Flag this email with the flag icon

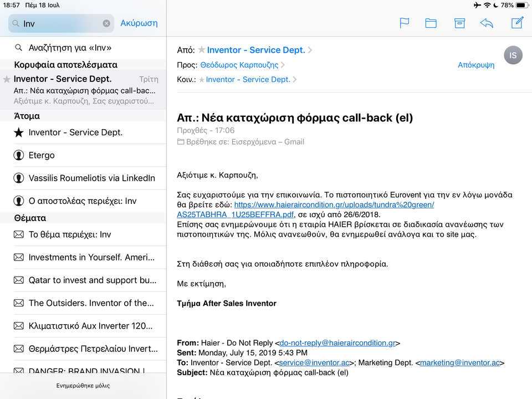point(404,23)
